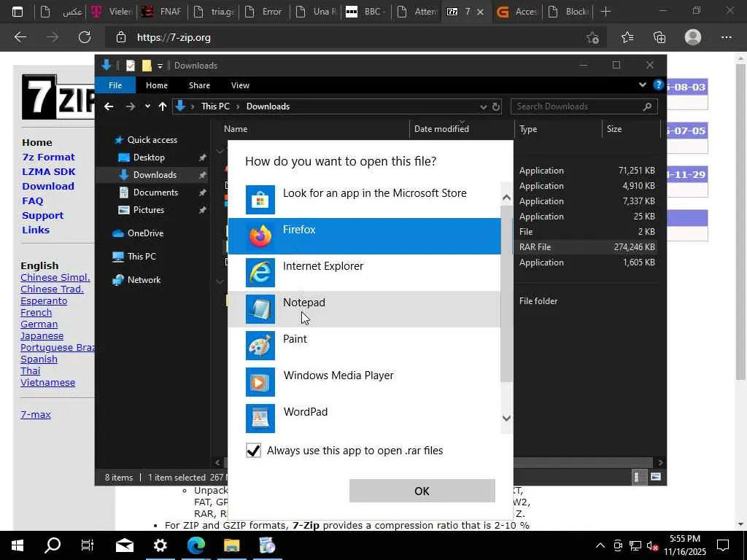Select Pictures in navigation pane
The width and height of the screenshot is (747, 560).
pos(148,210)
